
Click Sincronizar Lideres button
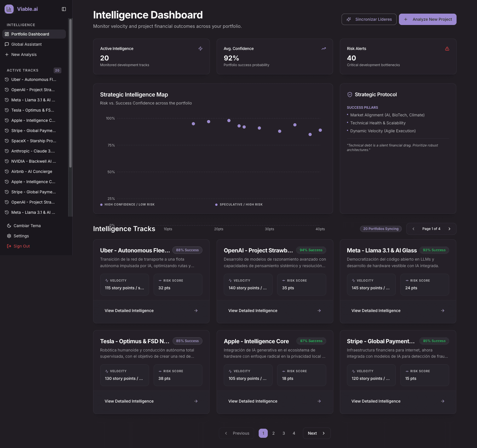point(369,19)
